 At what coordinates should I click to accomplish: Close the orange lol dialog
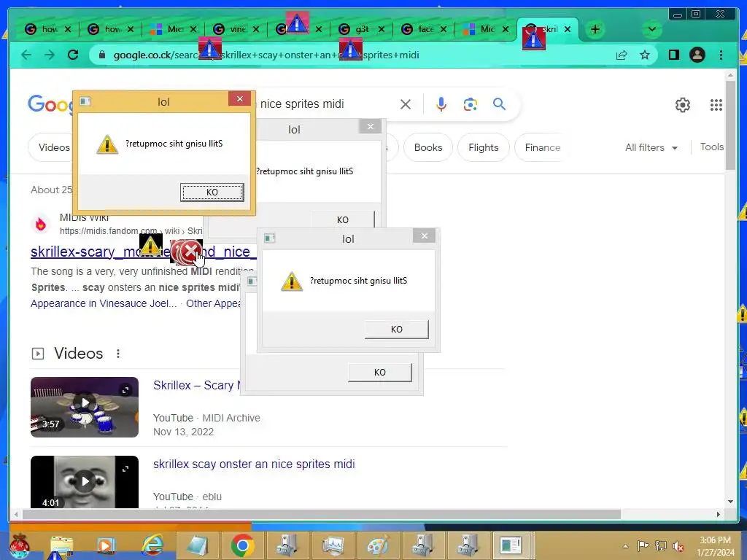[x=239, y=98]
